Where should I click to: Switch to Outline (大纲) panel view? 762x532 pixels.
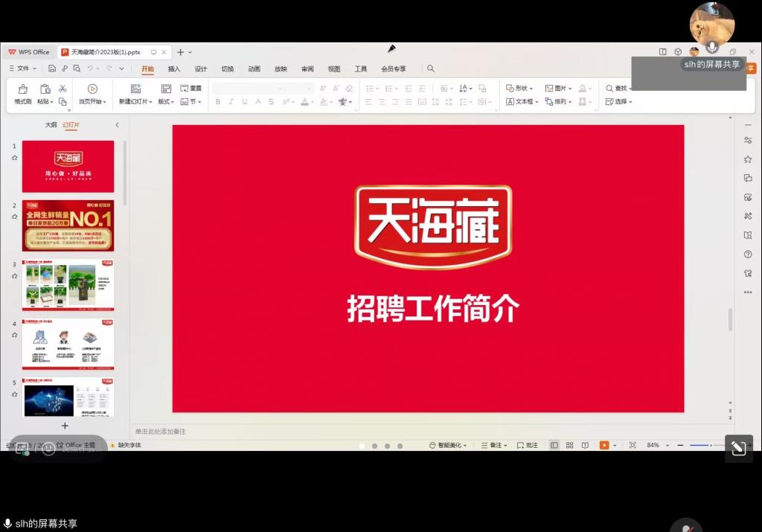(51, 125)
